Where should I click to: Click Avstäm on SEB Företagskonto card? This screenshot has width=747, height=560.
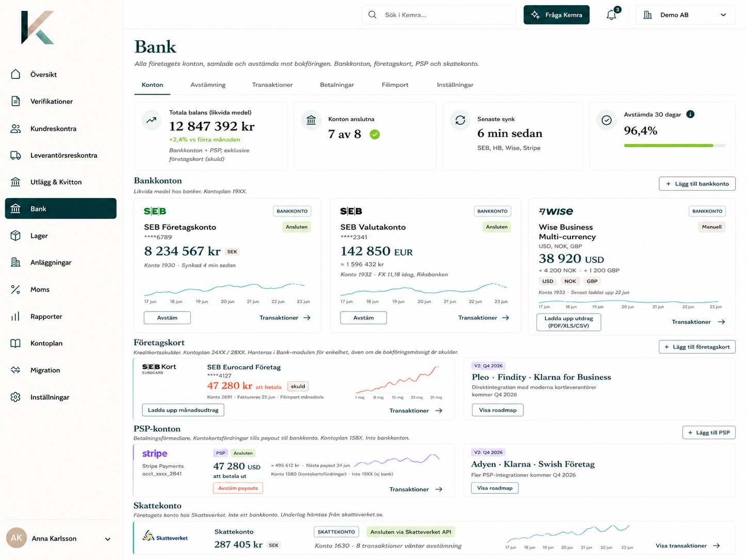[x=167, y=318]
